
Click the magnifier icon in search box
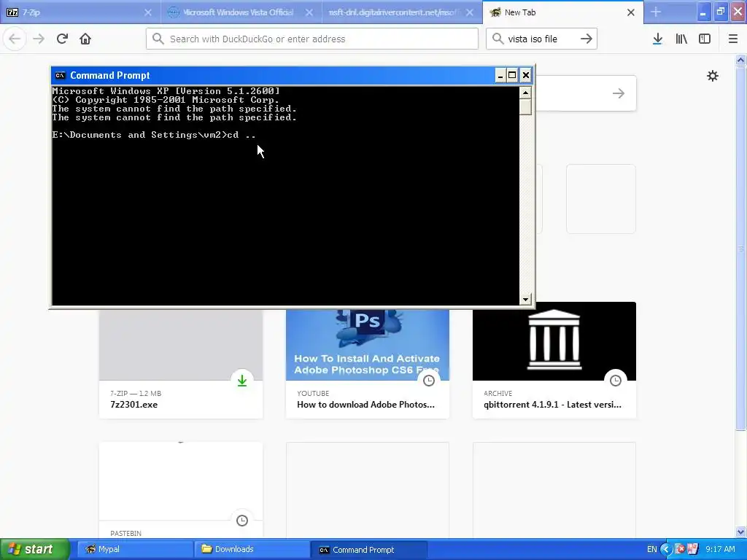[x=498, y=39]
